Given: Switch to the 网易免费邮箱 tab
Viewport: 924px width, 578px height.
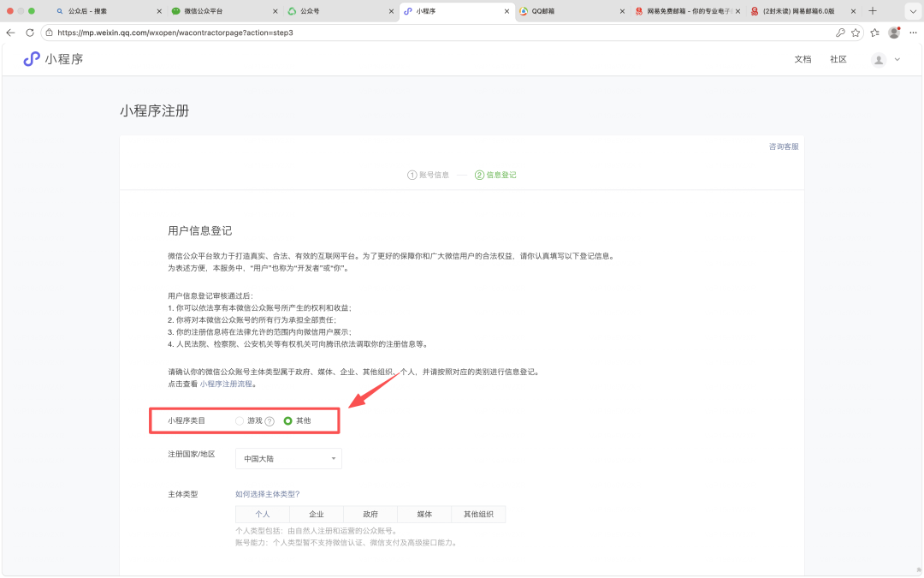Looking at the screenshot, I should 688,11.
